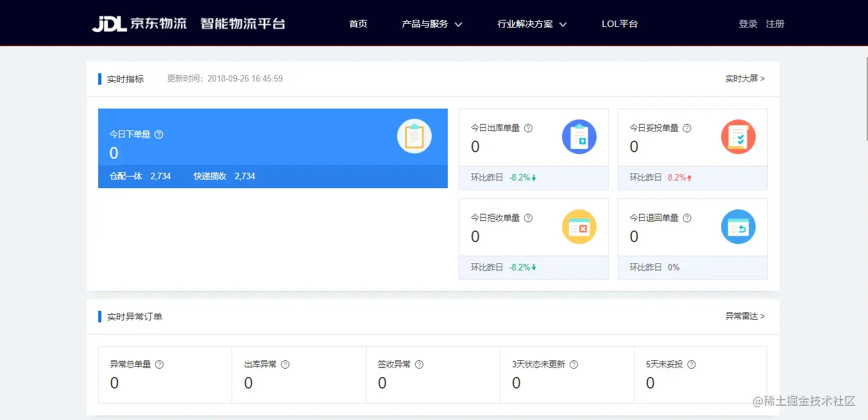Click the 出库异常 label

click(260, 364)
